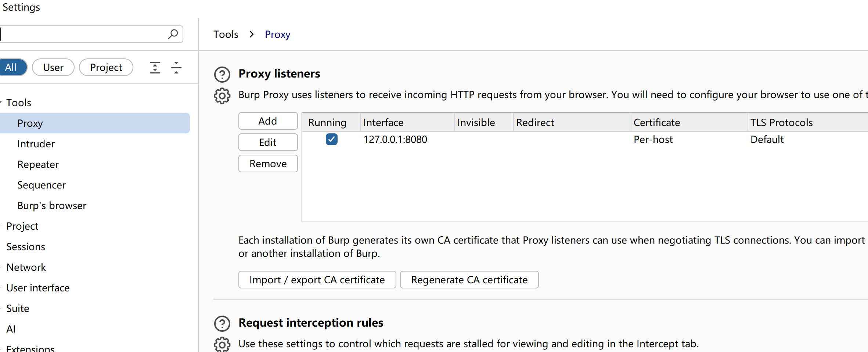Select the All filter pill

click(11, 68)
